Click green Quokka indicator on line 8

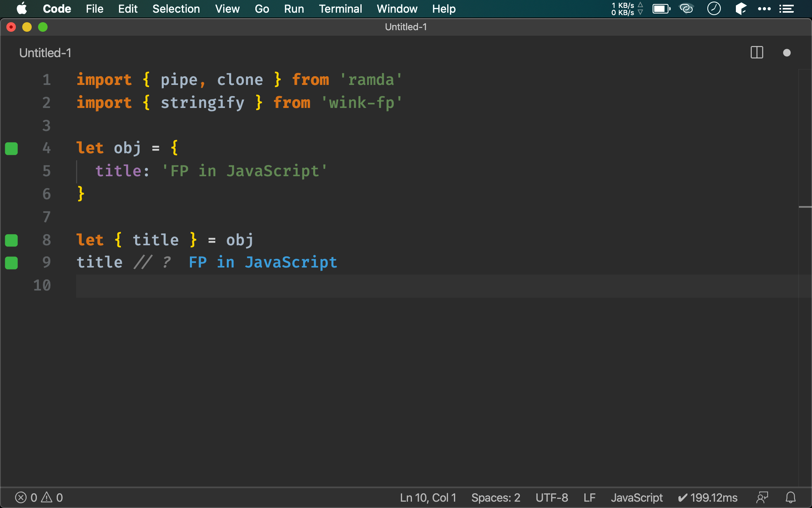pos(11,240)
